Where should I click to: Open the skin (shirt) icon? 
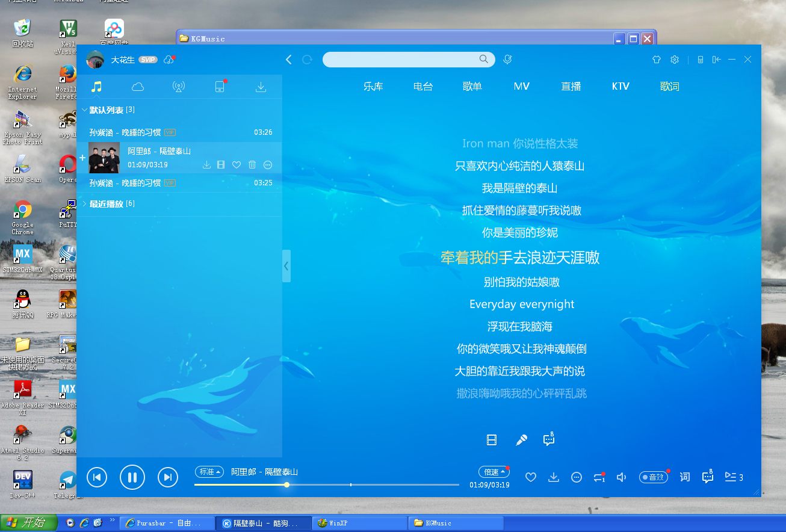(657, 60)
